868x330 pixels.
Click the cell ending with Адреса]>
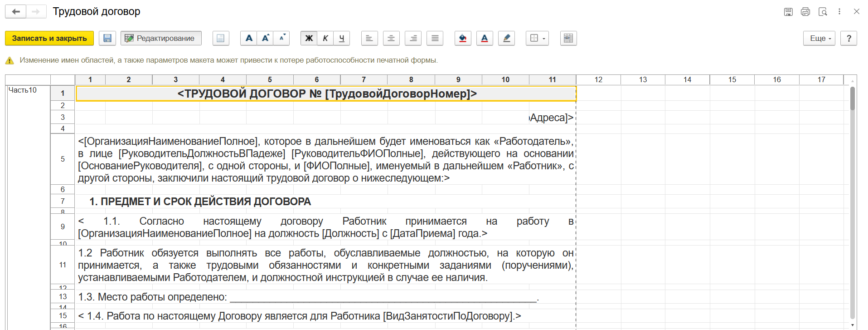tap(552, 118)
